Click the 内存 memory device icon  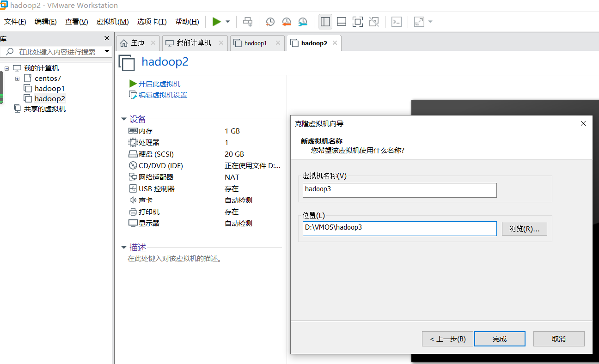pos(133,131)
